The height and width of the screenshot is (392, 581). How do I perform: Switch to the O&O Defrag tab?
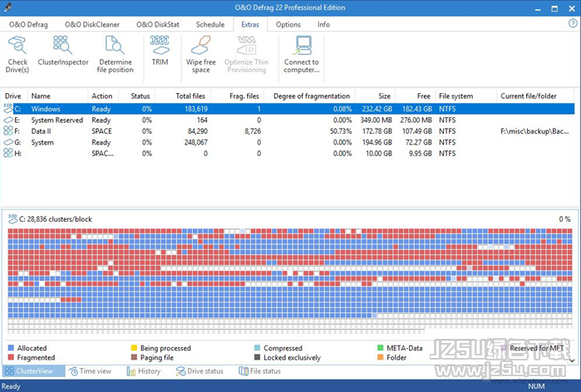tap(28, 24)
